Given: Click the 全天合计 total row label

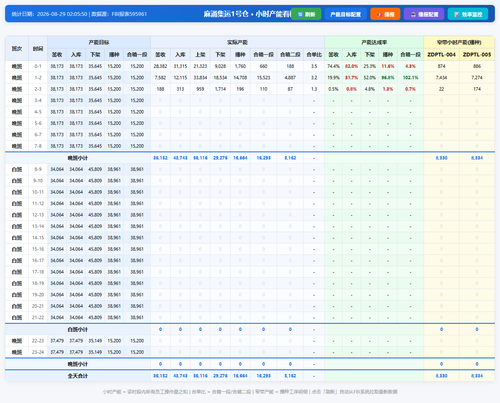Looking at the screenshot, I should pos(78,376).
